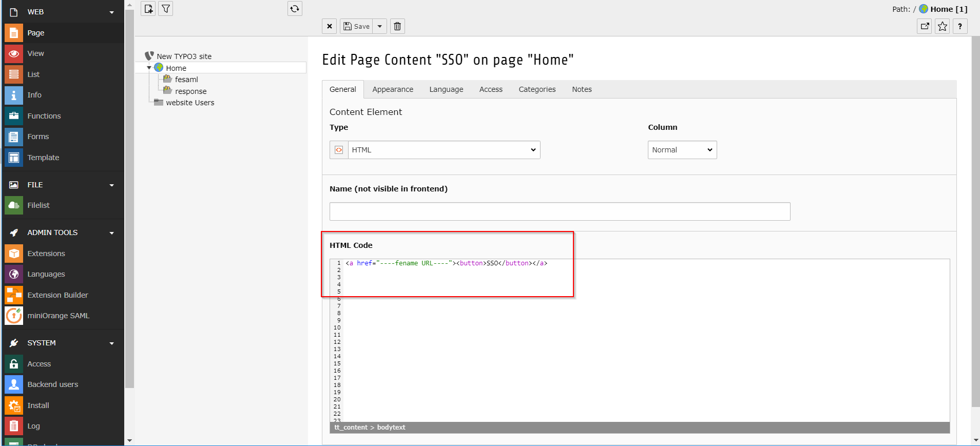980x446 pixels.
Task: Open the Extensions module icon
Action: click(14, 254)
